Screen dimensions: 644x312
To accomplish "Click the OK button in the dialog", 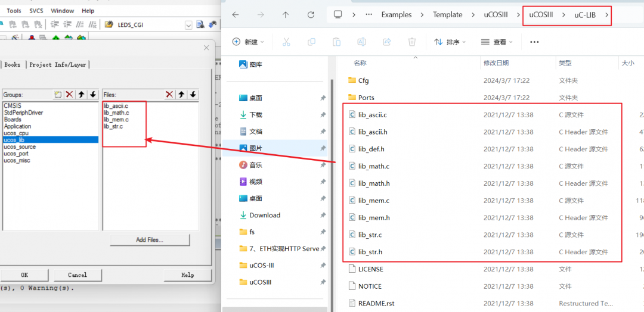I will pos(24,275).
